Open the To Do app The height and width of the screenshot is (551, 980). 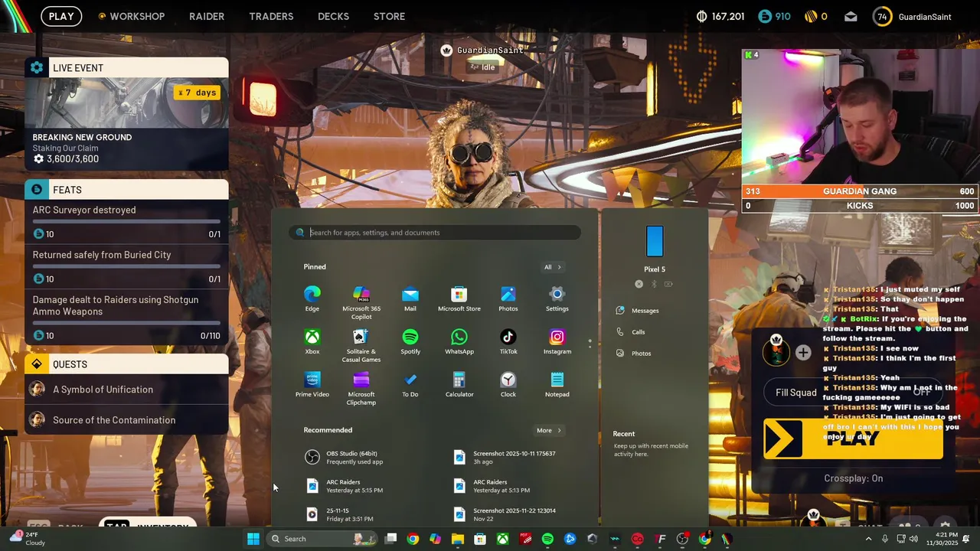coord(410,384)
